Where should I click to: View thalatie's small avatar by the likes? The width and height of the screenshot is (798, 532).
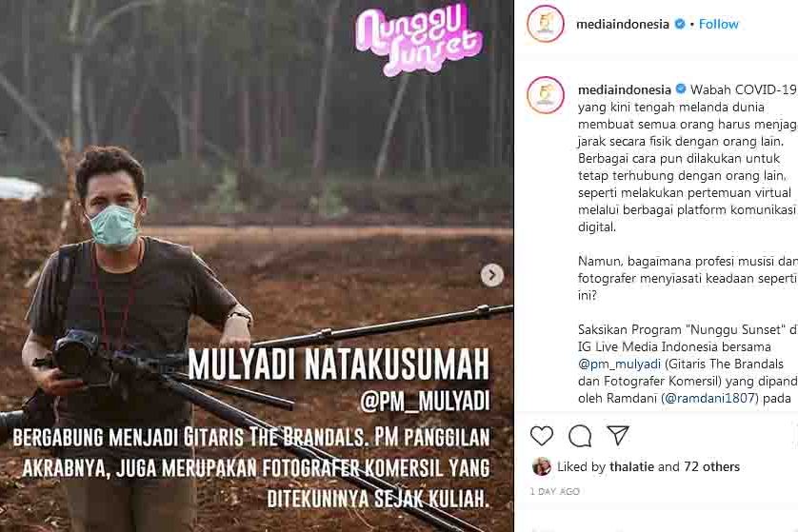coord(541,466)
